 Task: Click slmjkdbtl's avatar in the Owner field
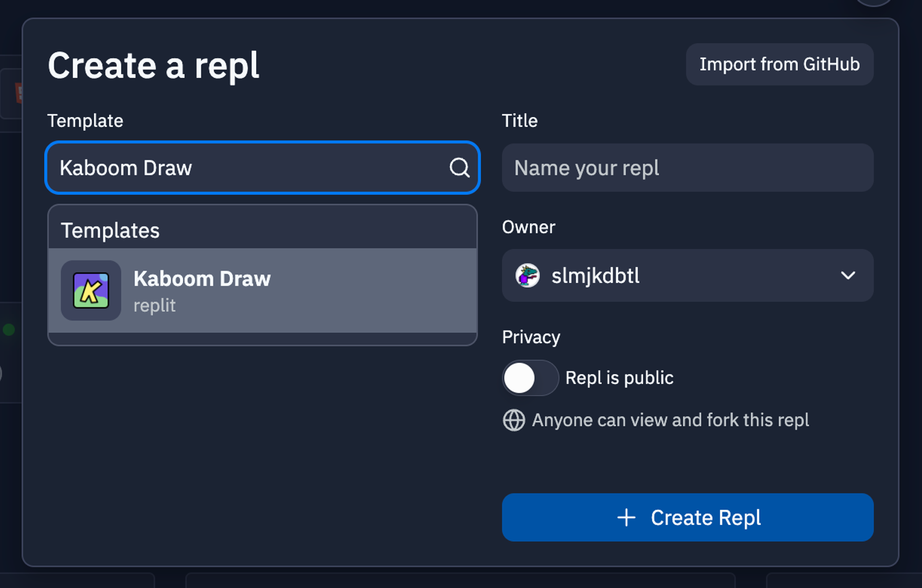[527, 276]
